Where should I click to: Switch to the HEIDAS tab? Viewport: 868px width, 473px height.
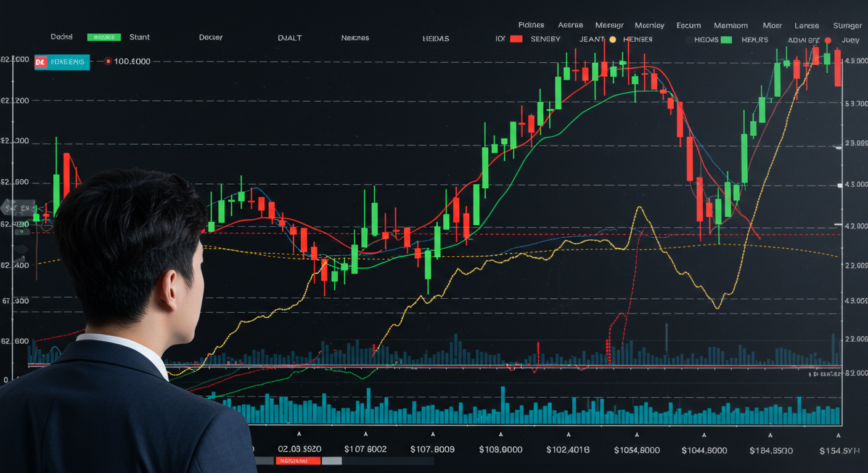(436, 39)
